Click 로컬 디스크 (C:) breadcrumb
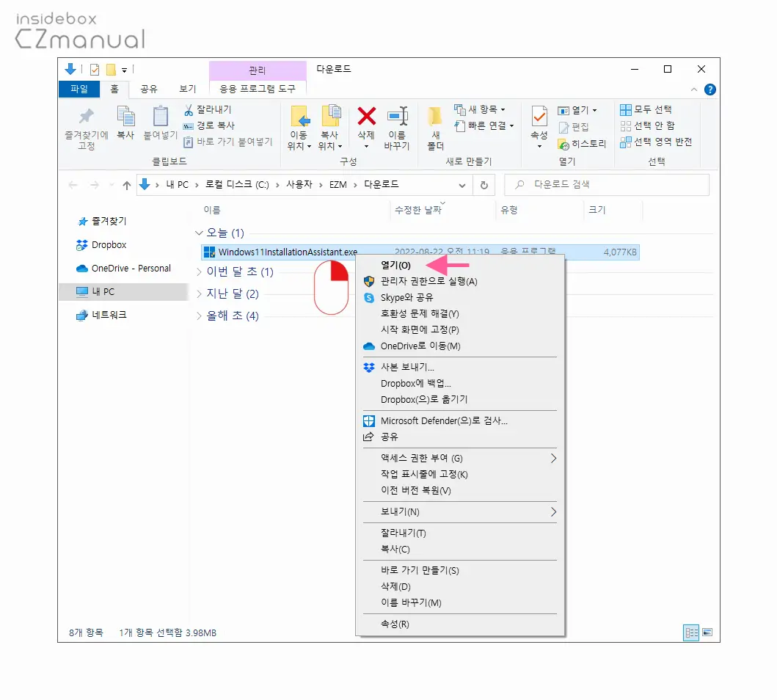The image size is (777, 700). 237,185
